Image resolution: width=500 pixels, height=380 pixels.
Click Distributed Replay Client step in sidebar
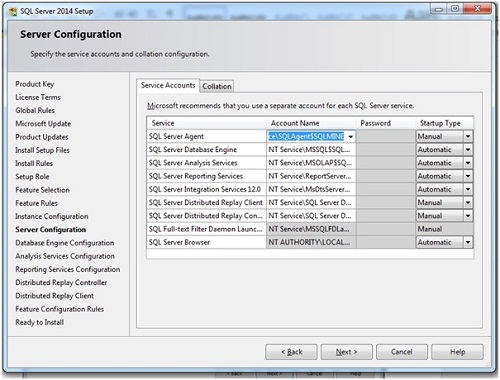[54, 296]
